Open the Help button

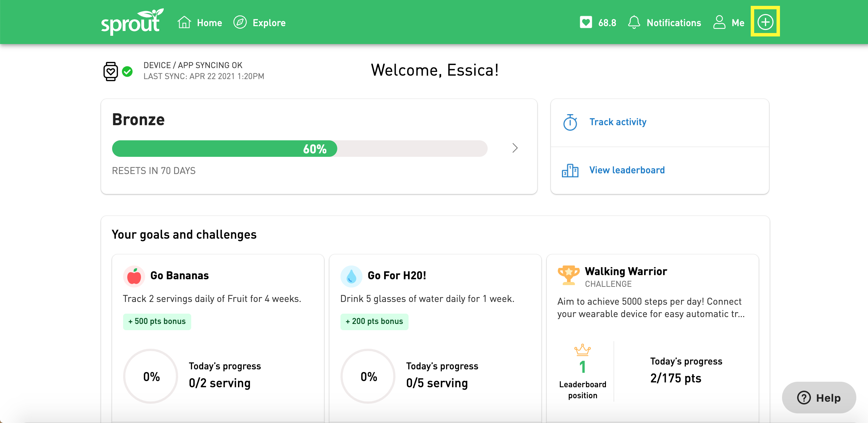(x=819, y=398)
